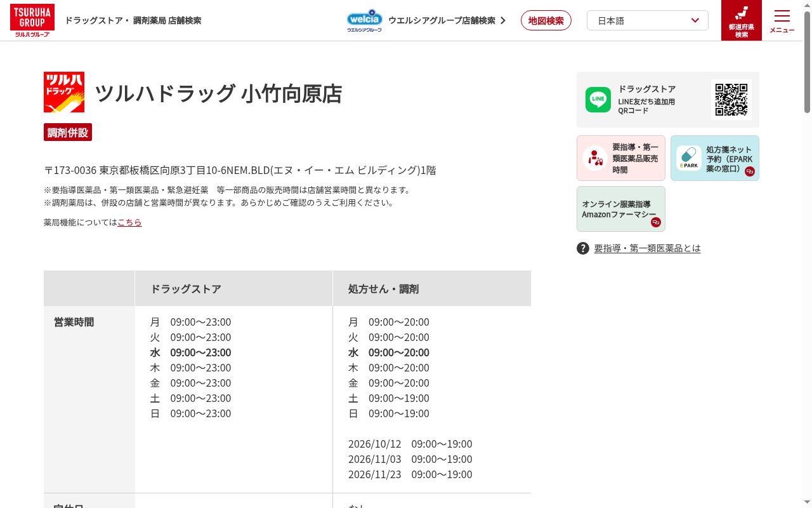Viewport: 812px width, 508px height.
Task: Click the 調剤併設 red badge
Action: 68,132
